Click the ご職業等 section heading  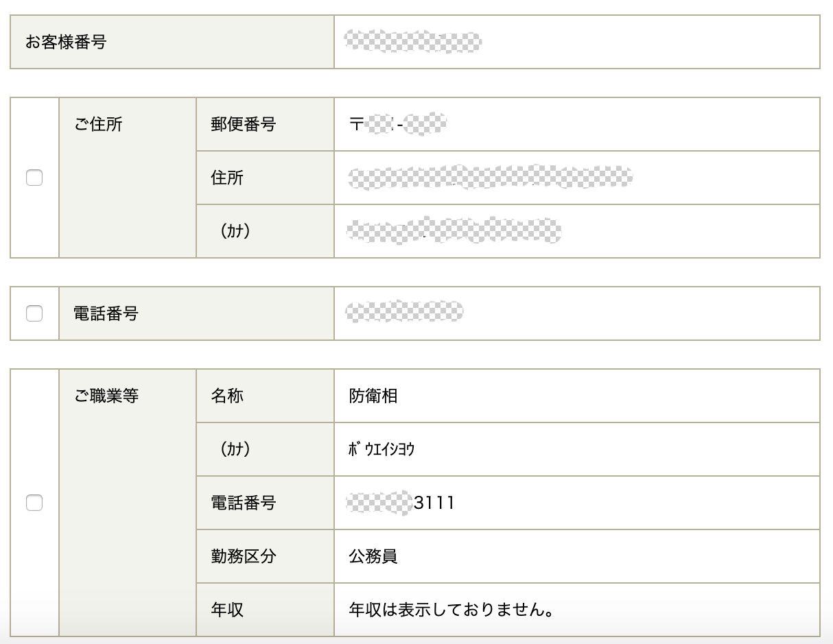coord(106,396)
